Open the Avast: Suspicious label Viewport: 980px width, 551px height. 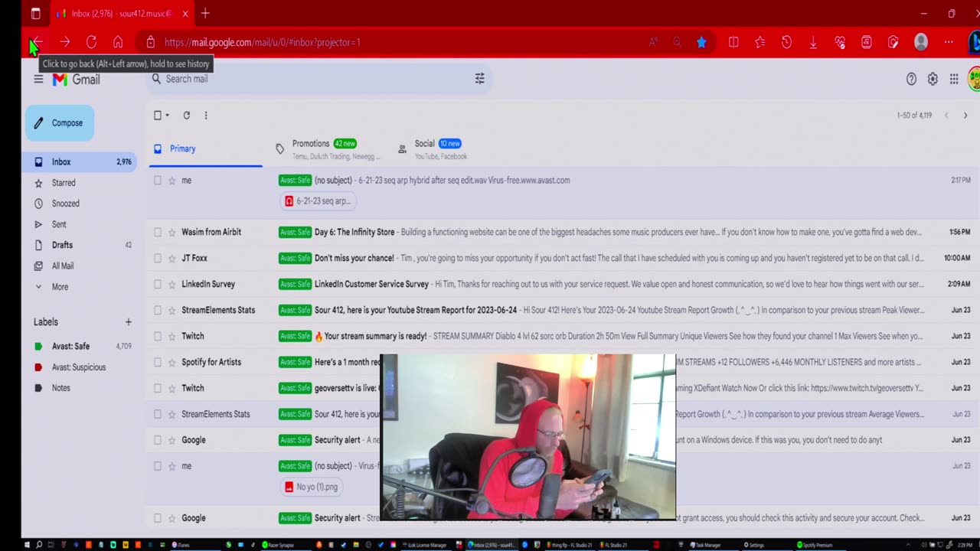pyautogui.click(x=80, y=367)
